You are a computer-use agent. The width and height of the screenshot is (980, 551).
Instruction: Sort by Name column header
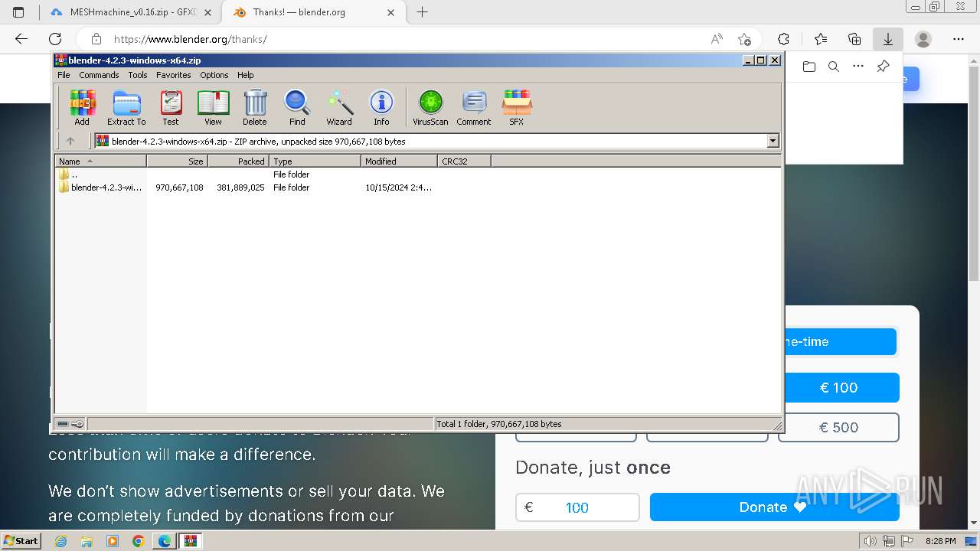[100, 161]
